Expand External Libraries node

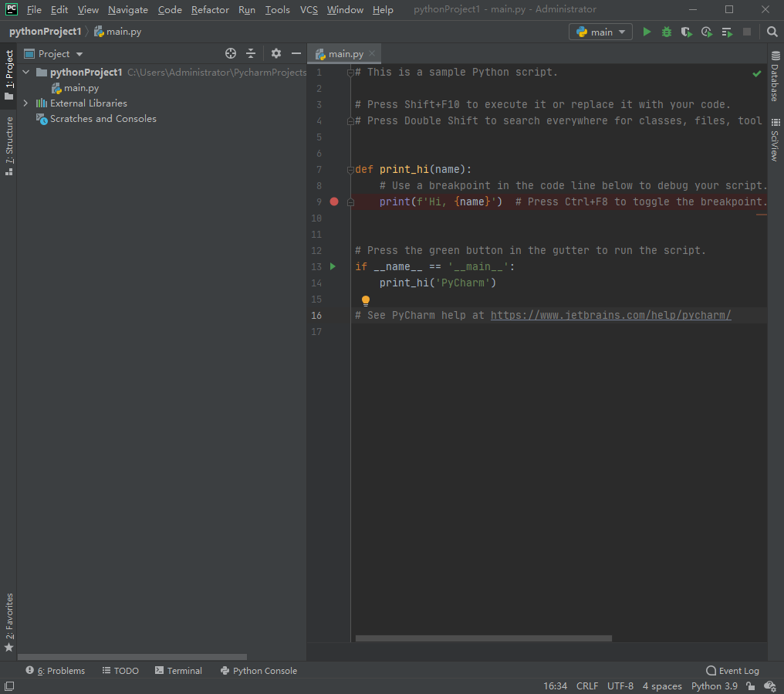click(x=26, y=103)
